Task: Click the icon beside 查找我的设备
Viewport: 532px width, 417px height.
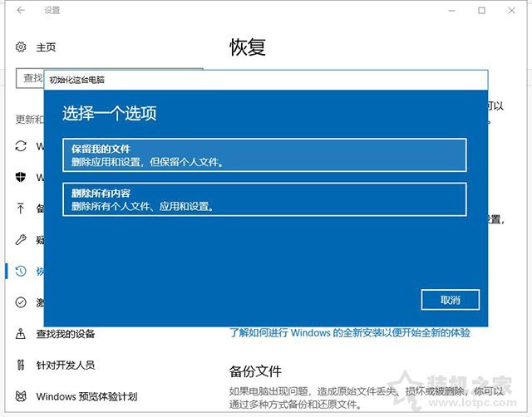Action: pos(21,334)
